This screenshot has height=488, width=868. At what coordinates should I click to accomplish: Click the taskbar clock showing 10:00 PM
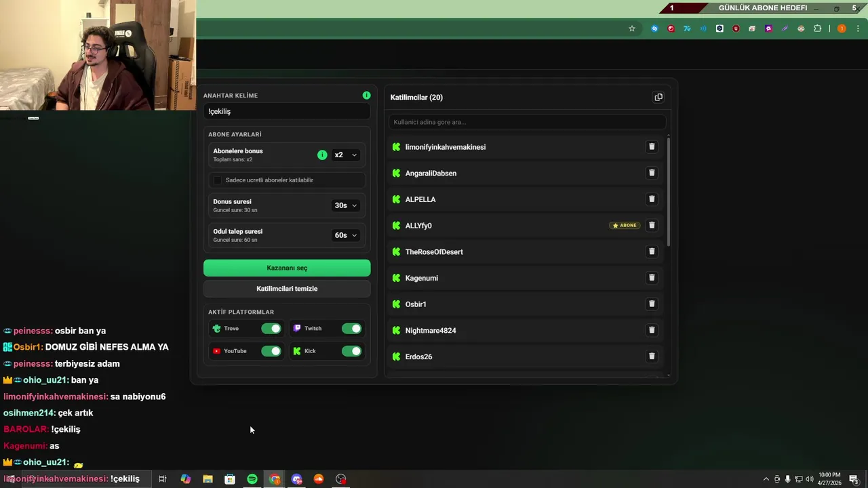(829, 479)
